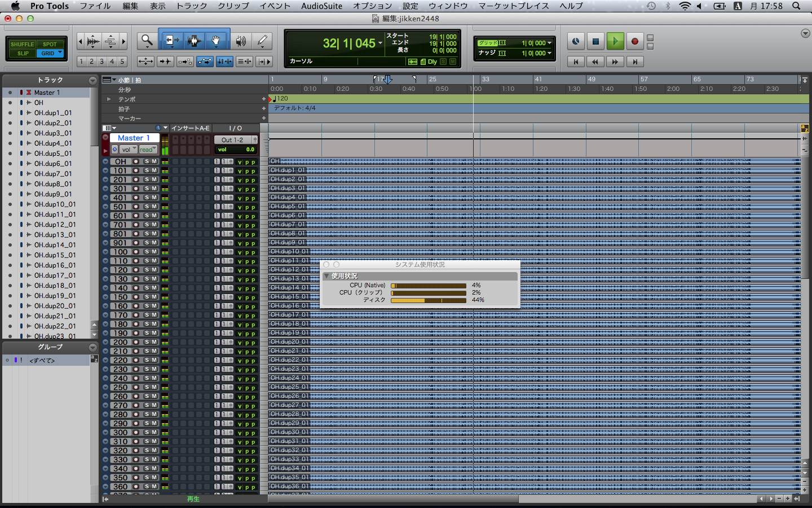Open Track list panel menu

(92, 81)
